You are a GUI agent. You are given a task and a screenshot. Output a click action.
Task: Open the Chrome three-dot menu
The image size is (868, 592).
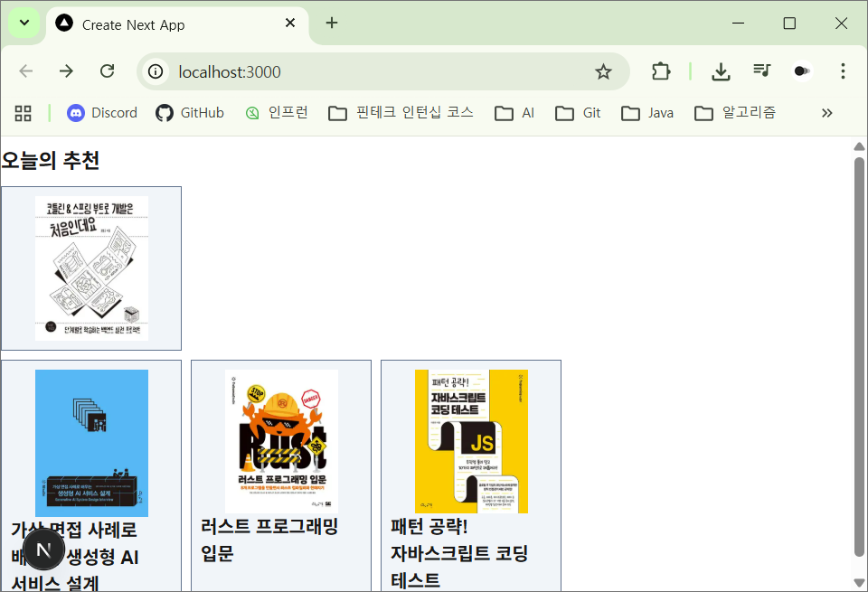[843, 71]
